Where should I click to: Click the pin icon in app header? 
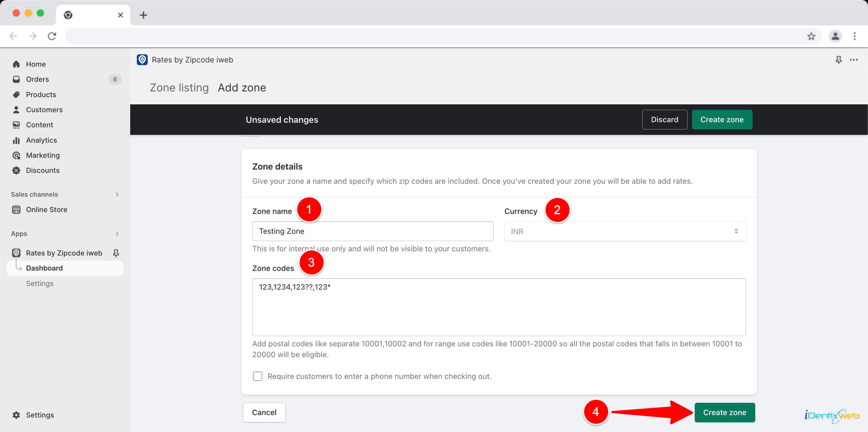click(x=839, y=60)
